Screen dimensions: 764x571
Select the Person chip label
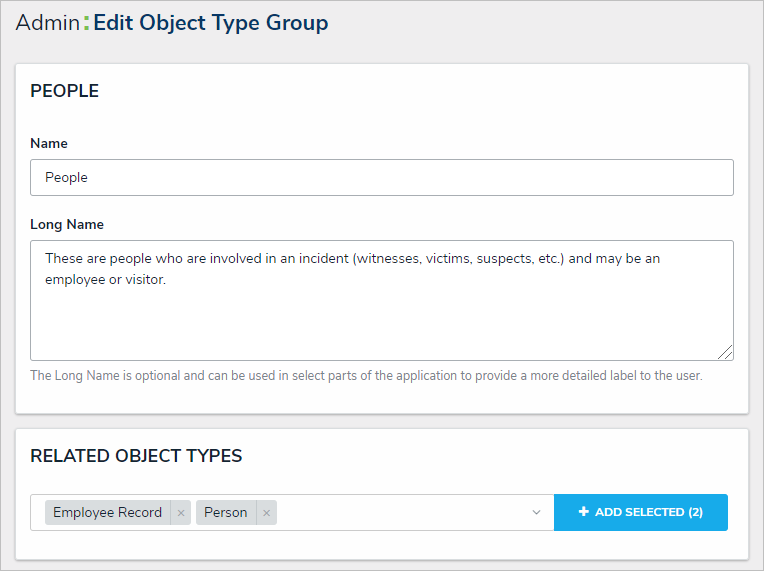226,513
